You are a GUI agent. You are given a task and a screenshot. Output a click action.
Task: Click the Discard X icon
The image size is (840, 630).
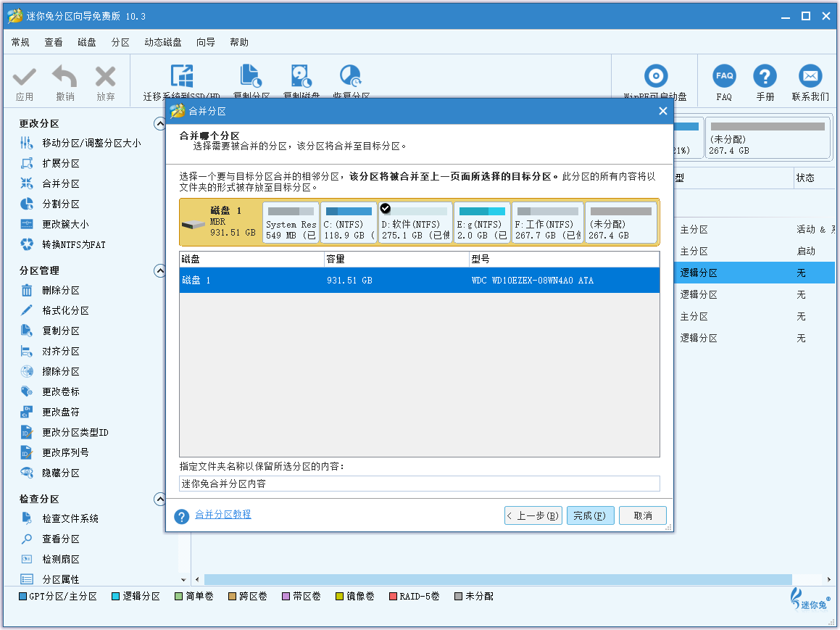[106, 76]
